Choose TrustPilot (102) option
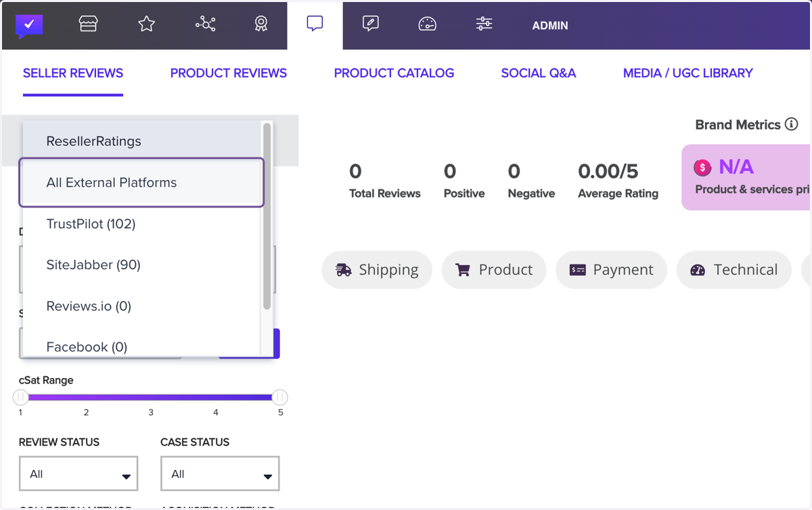Image resolution: width=812 pixels, height=510 pixels. pyautogui.click(x=141, y=224)
